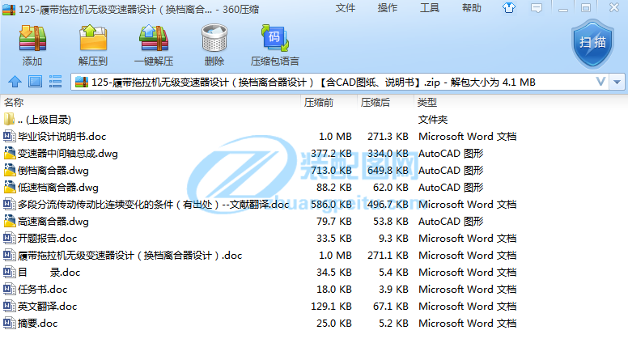Click DWG icon of 倒档离合器.dwg
The image size is (628, 364).
tap(9, 170)
